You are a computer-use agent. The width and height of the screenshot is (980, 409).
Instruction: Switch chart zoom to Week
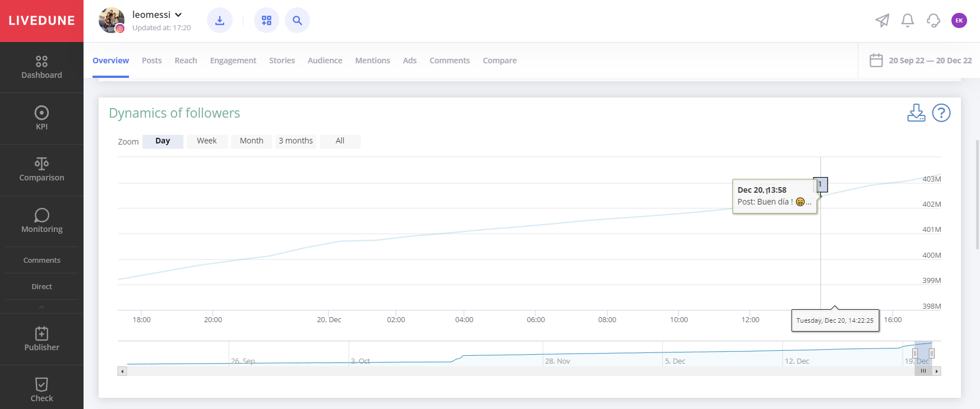pyautogui.click(x=206, y=141)
